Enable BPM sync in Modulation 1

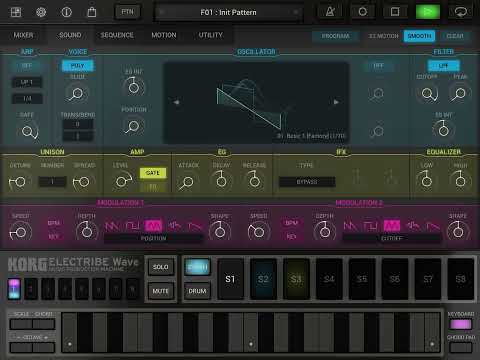[54, 223]
